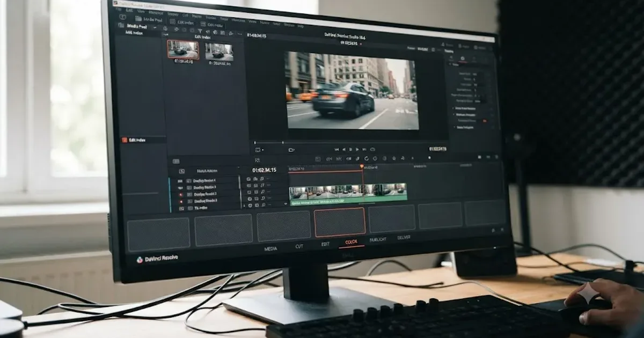Image resolution: width=644 pixels, height=338 pixels.
Task: Click the funnel filter icon above the clip thumbnails
Action: (x=200, y=31)
